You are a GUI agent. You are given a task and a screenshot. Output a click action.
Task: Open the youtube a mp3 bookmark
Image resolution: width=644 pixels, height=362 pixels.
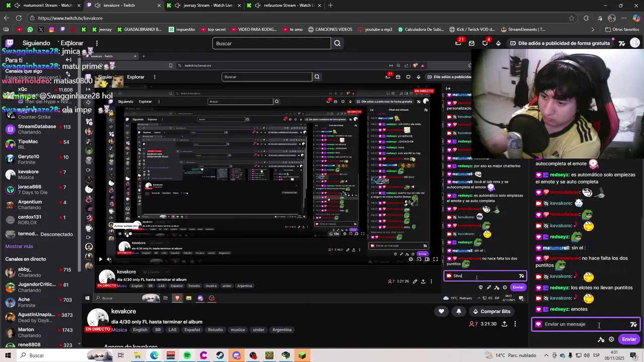pos(375,29)
